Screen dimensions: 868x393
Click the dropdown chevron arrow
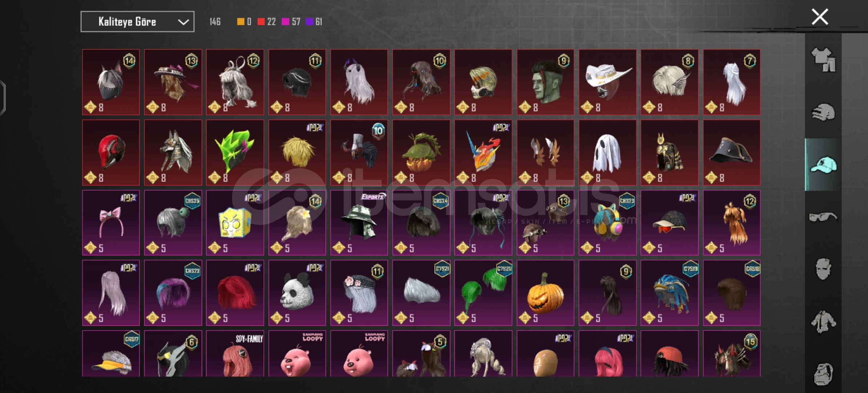click(183, 22)
